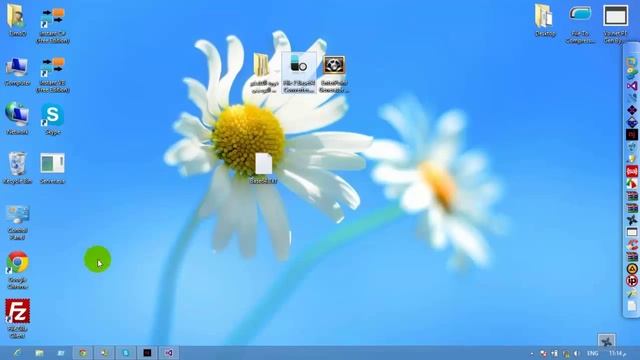
Task: Switch to Skype in the taskbar
Action: 126,353
